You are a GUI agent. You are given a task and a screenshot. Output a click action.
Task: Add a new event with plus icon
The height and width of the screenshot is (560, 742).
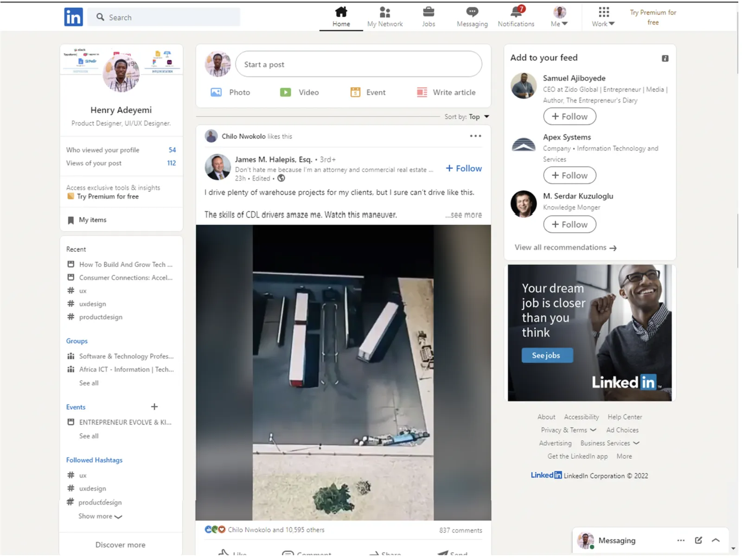(154, 407)
